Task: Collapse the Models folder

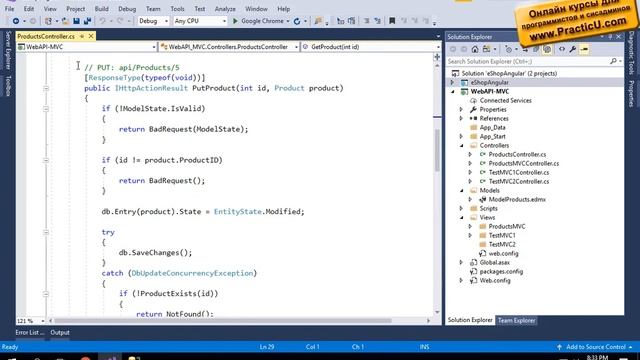Action: [461, 191]
